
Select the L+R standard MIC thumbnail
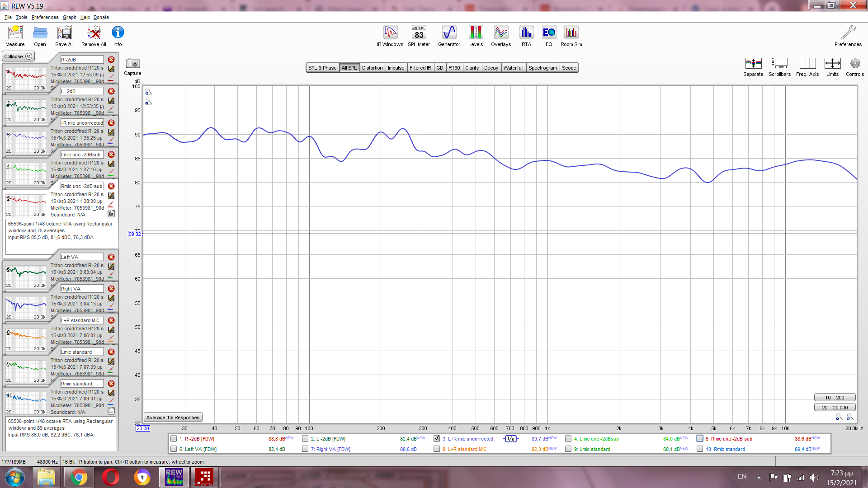click(26, 339)
